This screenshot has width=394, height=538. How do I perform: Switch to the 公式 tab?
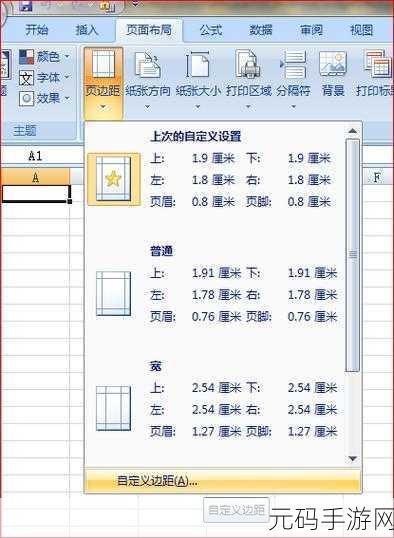211,31
